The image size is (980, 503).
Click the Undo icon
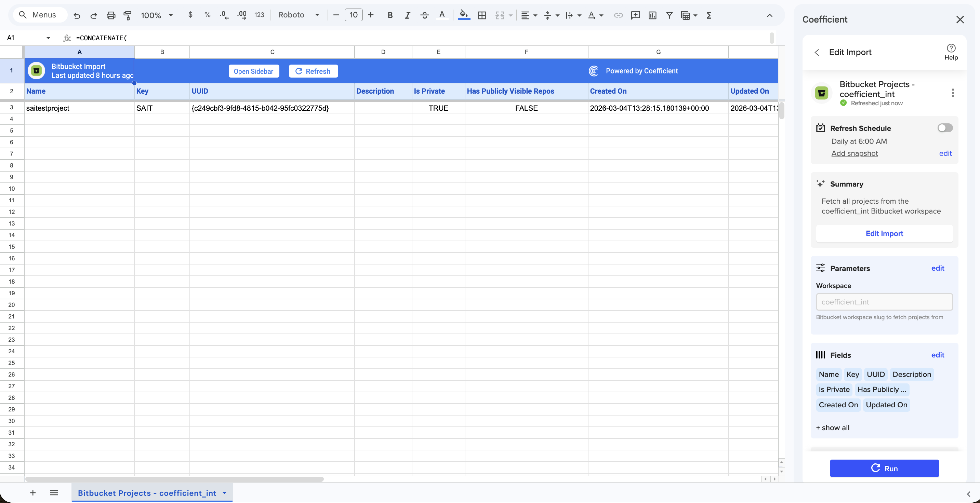pyautogui.click(x=77, y=15)
